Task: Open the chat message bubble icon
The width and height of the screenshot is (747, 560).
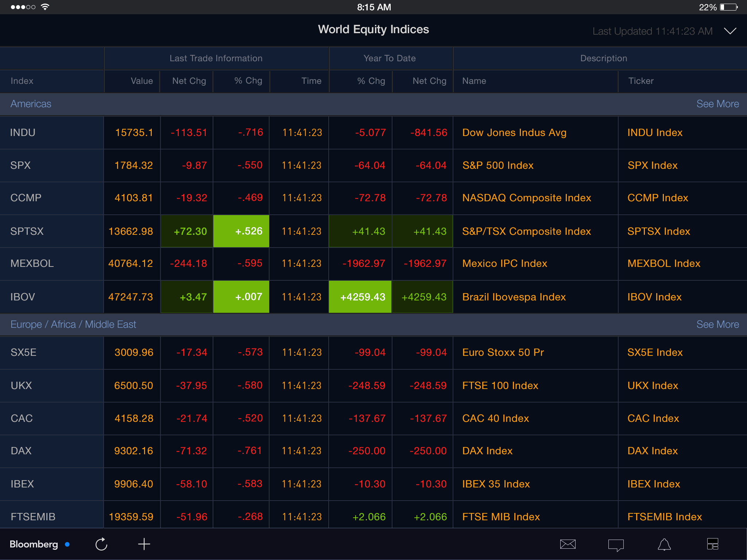Action: (x=616, y=545)
